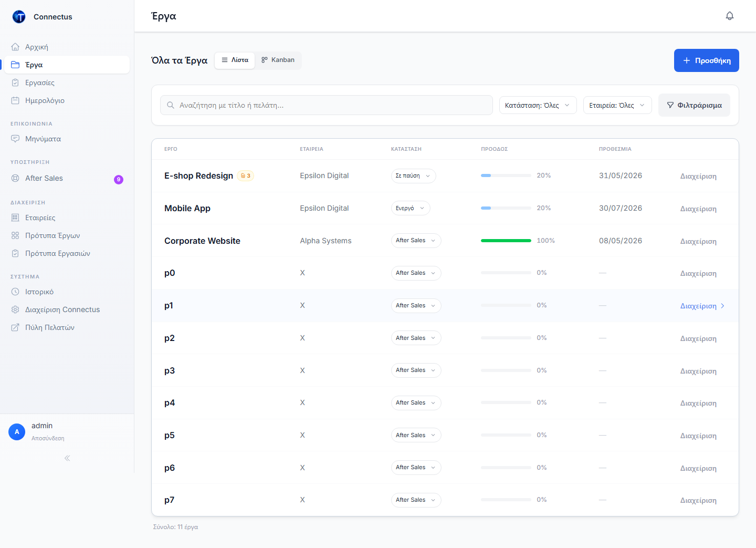Click the Προσθήκη button
The height and width of the screenshot is (548, 756).
[x=707, y=60]
